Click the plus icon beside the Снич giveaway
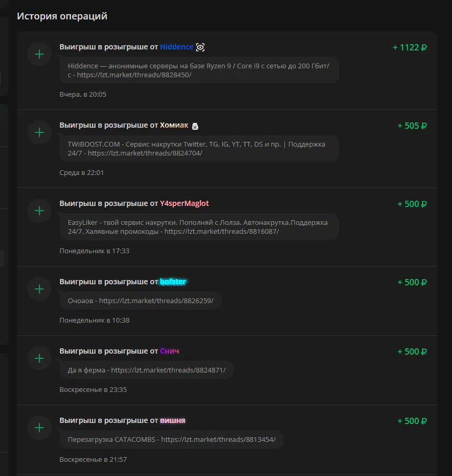 (39, 358)
